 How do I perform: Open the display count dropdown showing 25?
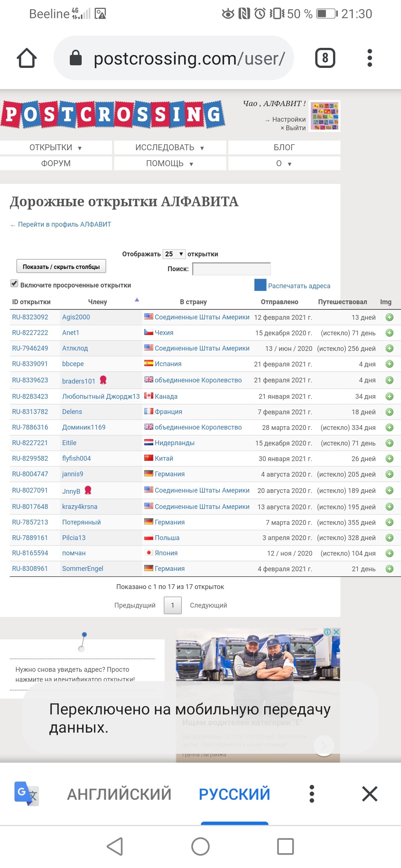(x=174, y=254)
